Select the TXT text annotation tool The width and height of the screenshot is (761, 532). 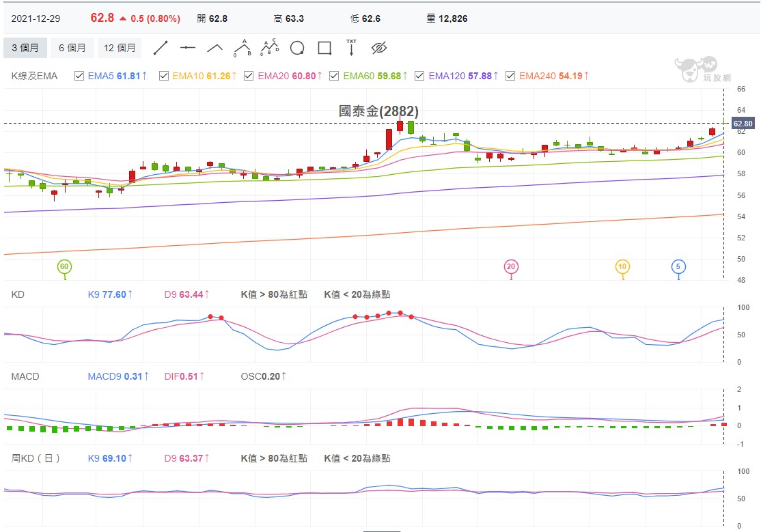(x=351, y=48)
